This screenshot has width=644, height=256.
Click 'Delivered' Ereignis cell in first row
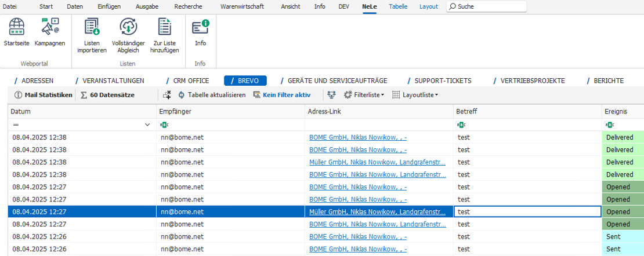tap(623, 137)
